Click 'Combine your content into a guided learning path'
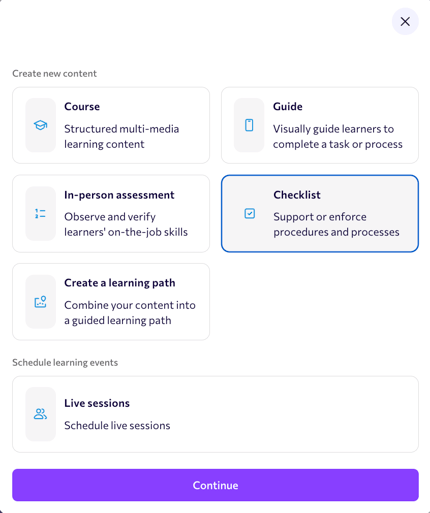Viewport: 430px width, 513px height. pos(130,313)
